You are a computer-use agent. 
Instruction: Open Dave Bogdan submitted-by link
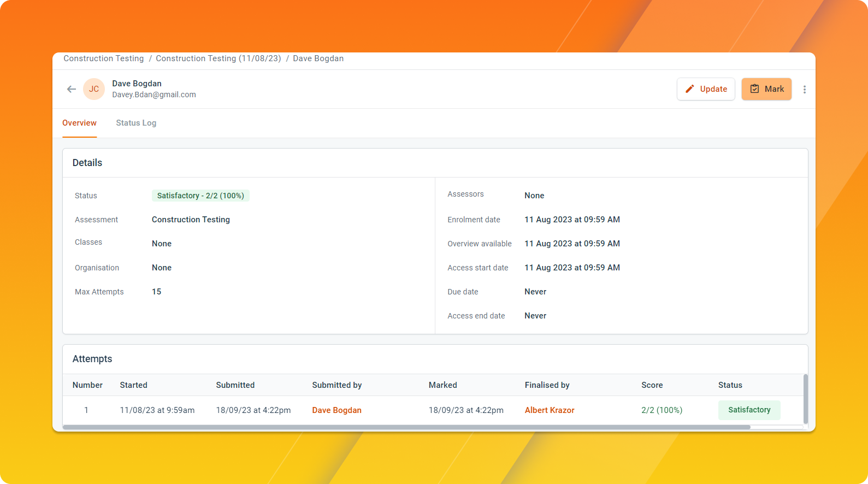point(336,410)
